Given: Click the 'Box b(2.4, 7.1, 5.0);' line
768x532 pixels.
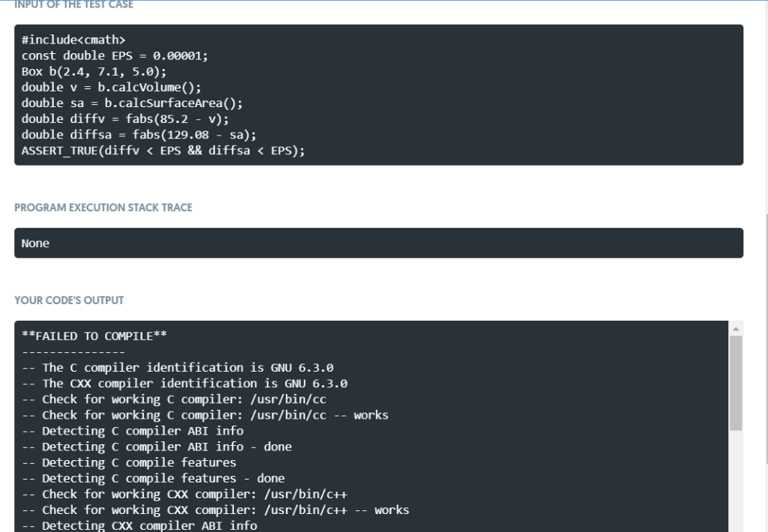Looking at the screenshot, I should point(94,71).
